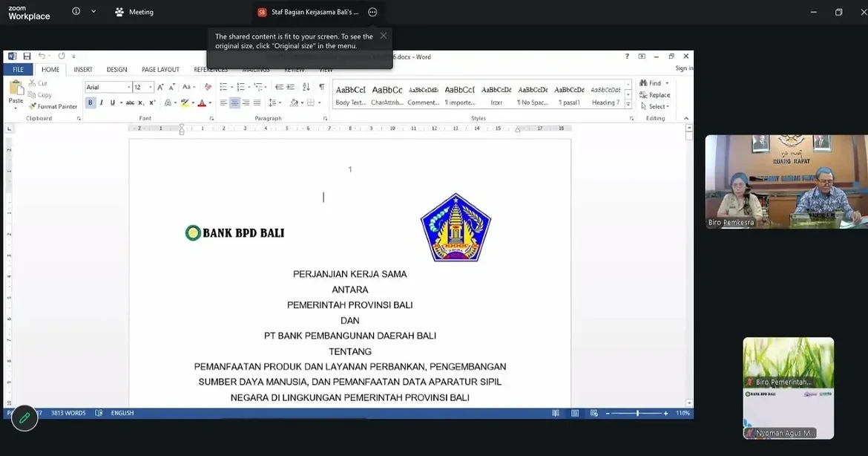Switch to the INSERT tab
The height and width of the screenshot is (456, 868).
point(83,69)
